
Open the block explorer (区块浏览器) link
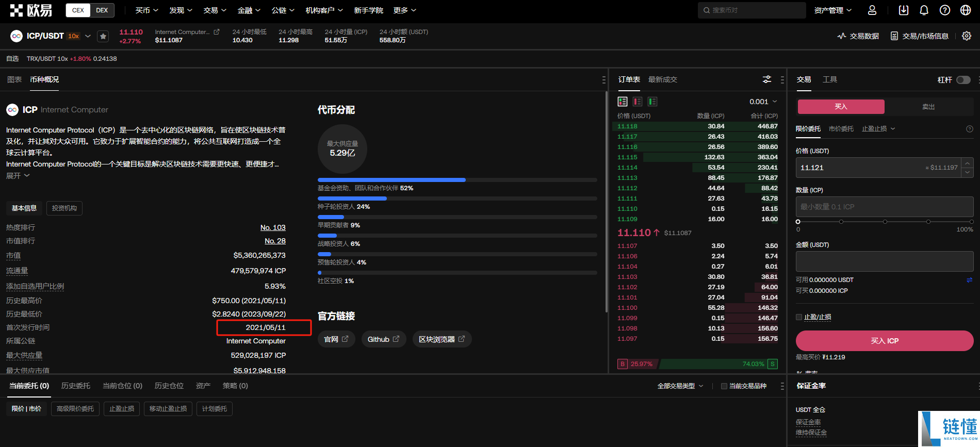point(442,339)
